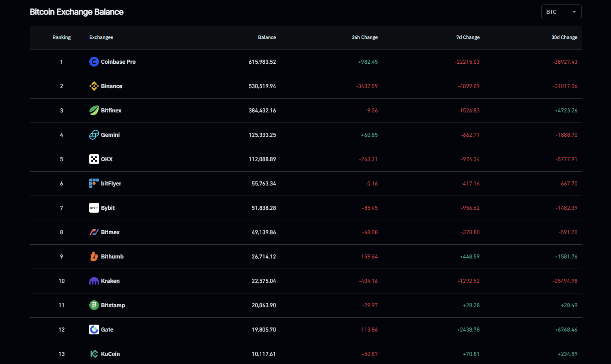Viewport: 611px width, 364px height.
Task: Select the Bybit balance 51,838.28
Action: [x=264, y=208]
